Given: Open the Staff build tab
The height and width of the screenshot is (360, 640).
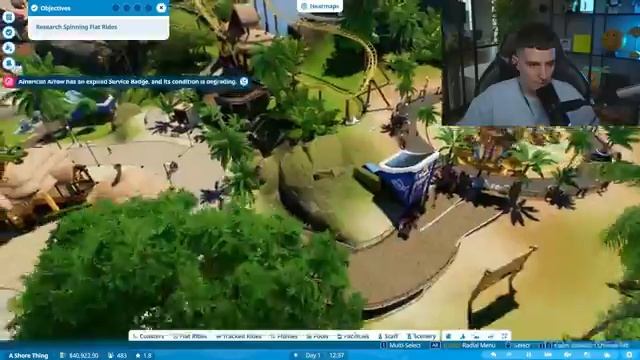Looking at the screenshot, I should 388,336.
